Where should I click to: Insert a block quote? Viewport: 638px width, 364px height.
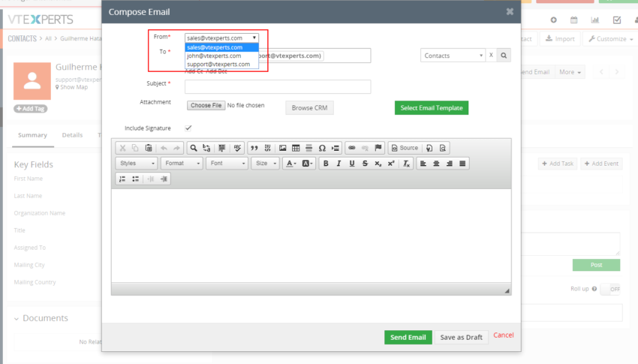pos(254,148)
